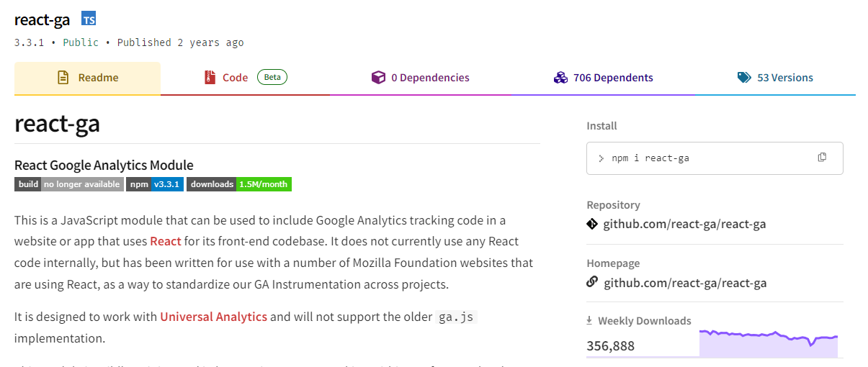The height and width of the screenshot is (367, 868).
Task: Follow the React link in description
Action: tap(166, 241)
